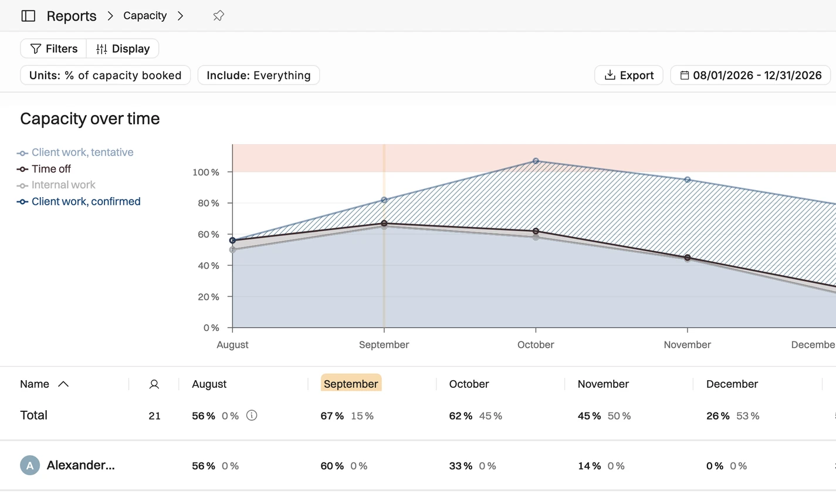This screenshot has width=836, height=504.
Task: Toggle the sidebar panel icon
Action: tap(28, 16)
